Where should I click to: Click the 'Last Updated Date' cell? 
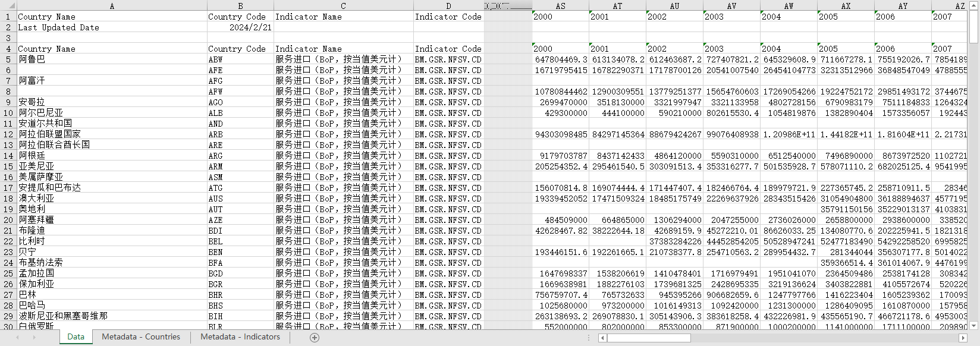coord(112,27)
